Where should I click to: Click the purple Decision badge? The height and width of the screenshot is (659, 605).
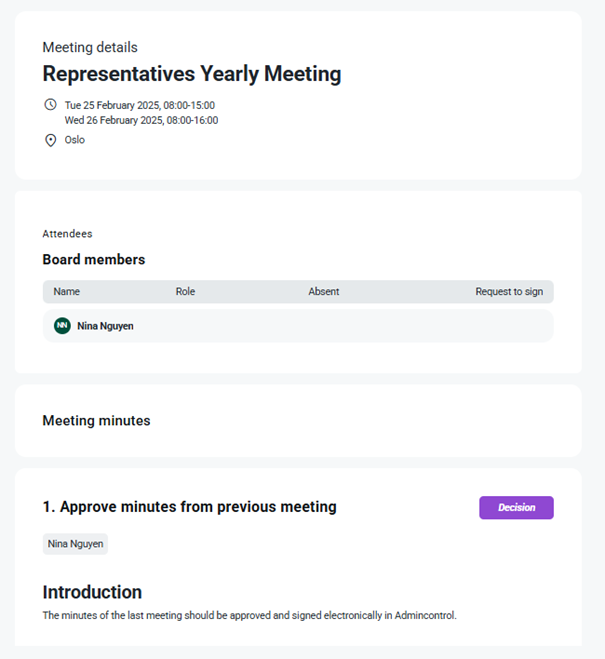516,507
